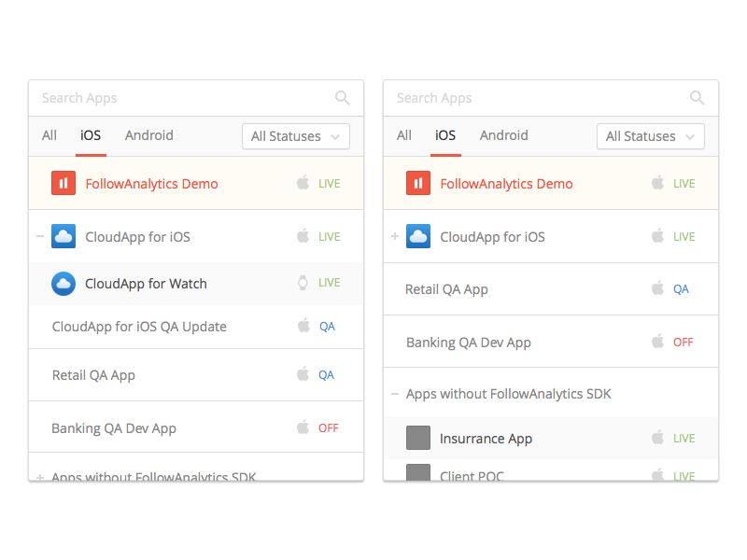
Task: Expand CloudApp for iOS group in right panel
Action: 395,236
